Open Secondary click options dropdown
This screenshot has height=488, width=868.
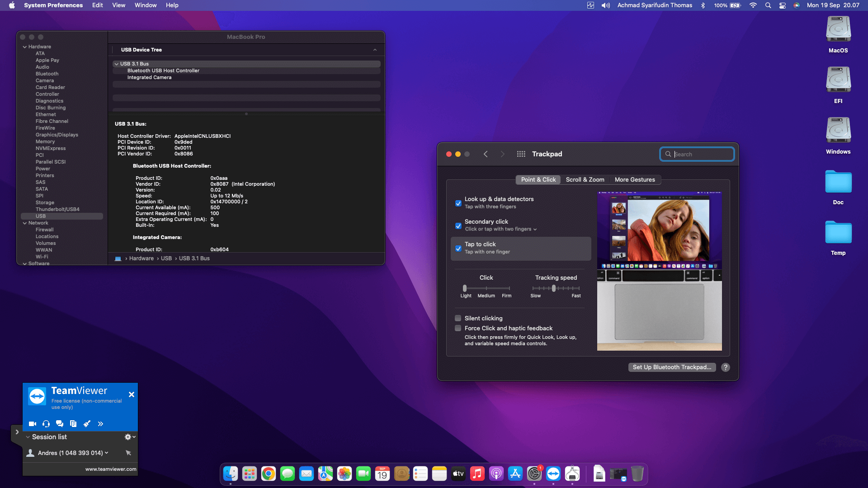coord(500,229)
